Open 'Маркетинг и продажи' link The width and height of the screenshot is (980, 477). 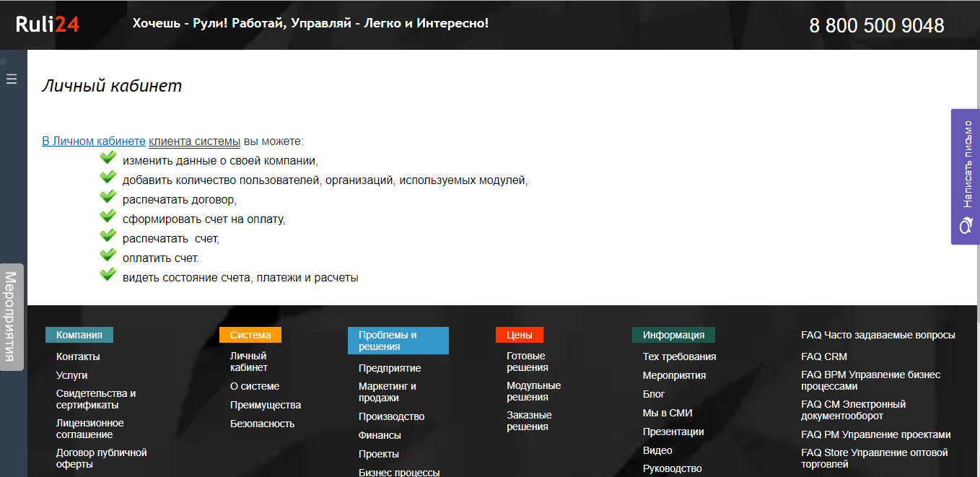(388, 392)
